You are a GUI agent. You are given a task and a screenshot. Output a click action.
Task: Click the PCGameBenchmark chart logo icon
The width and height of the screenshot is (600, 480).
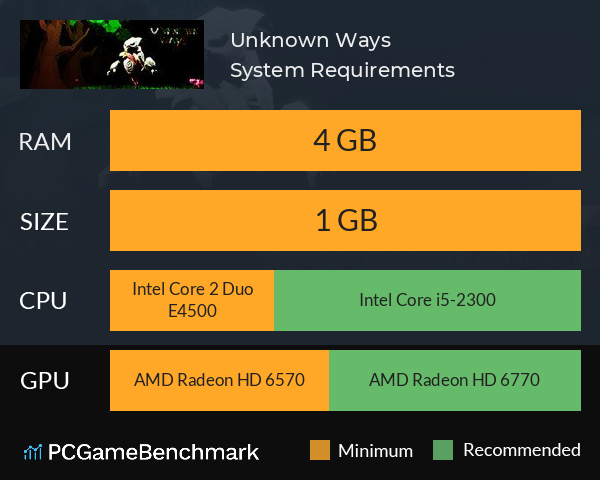tap(33, 452)
